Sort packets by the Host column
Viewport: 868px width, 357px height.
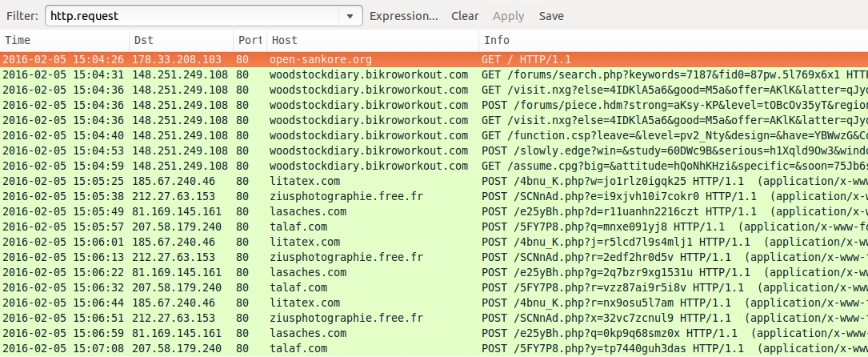tap(372, 40)
